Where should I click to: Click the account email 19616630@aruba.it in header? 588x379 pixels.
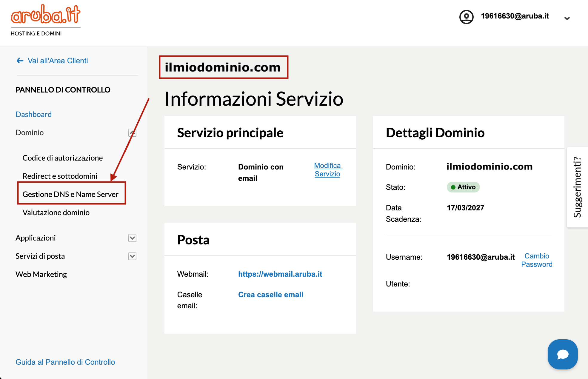[x=515, y=16]
